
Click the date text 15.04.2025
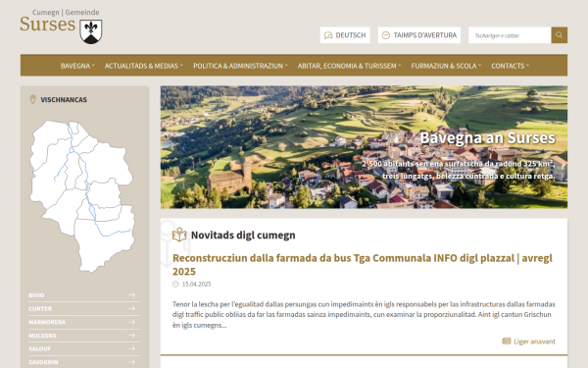[x=197, y=285]
